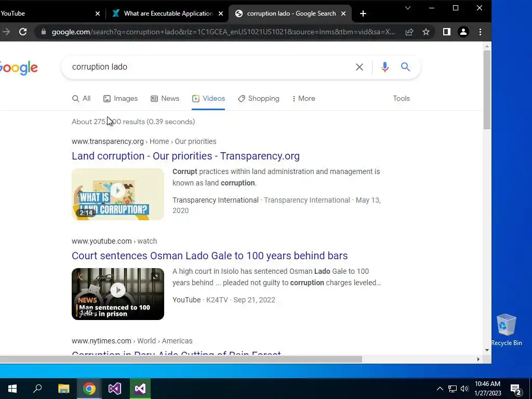The image size is (532, 399).
Task: Click Chrome icon in taskbar
Action: coord(89,389)
